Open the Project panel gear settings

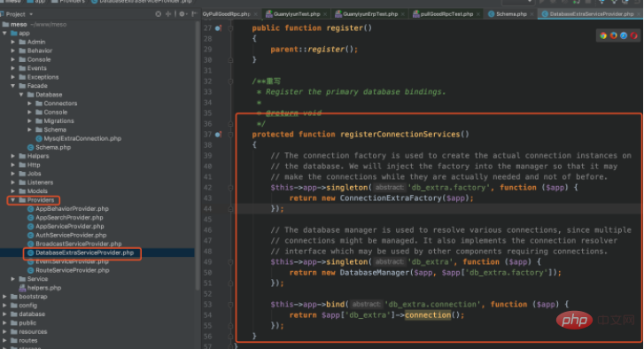click(x=182, y=14)
